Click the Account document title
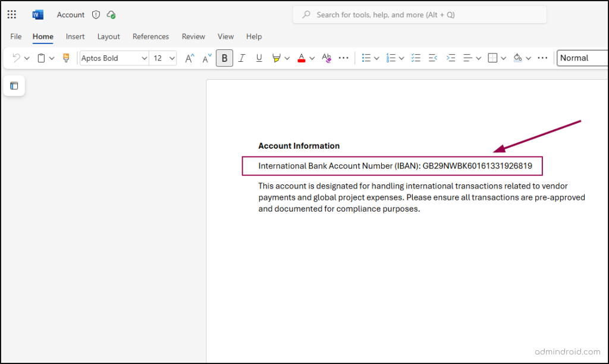This screenshot has width=609, height=364. [x=71, y=15]
